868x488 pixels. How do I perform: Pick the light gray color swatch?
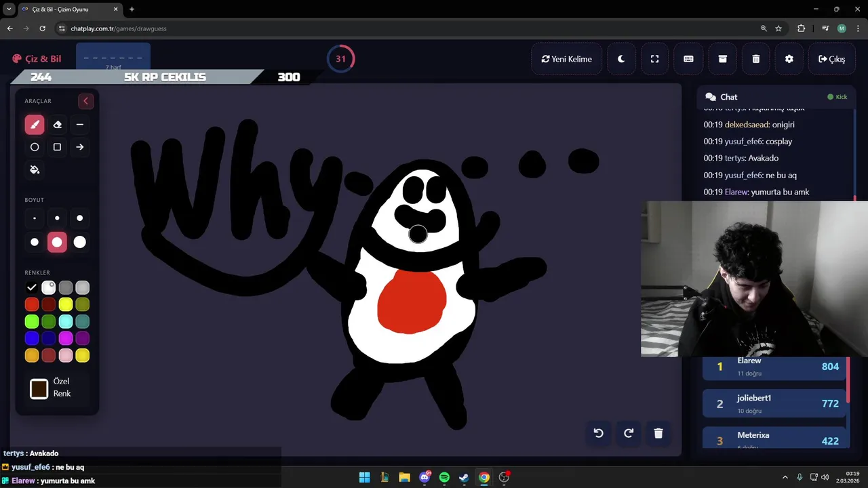pyautogui.click(x=83, y=288)
